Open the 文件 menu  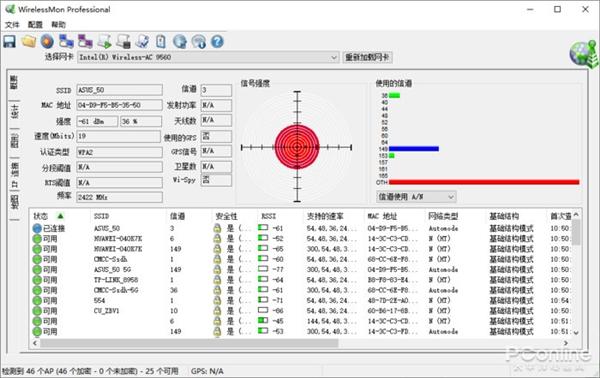[x=12, y=24]
